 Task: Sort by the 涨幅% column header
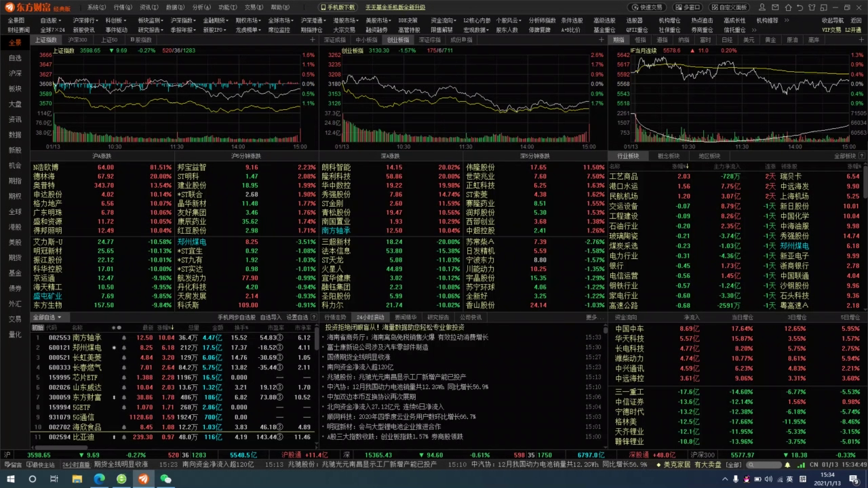[166, 327]
